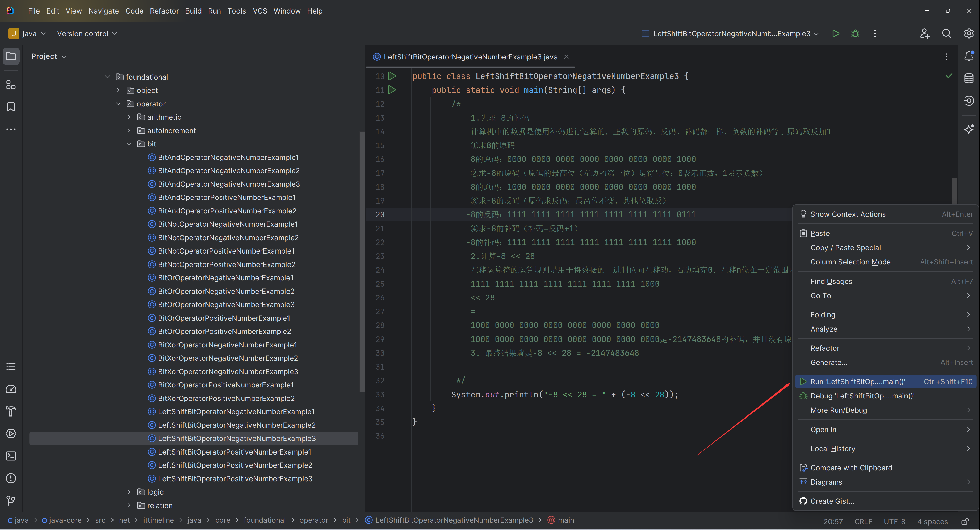Select BitAndOperatorNegativeNumberExample1 in project tree
Image resolution: width=980 pixels, height=530 pixels.
[x=228, y=157]
